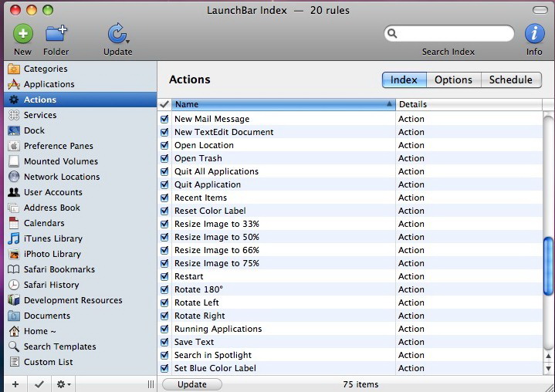Select the Services sidebar icon
Viewport: 555px width, 392px height.
(x=14, y=115)
